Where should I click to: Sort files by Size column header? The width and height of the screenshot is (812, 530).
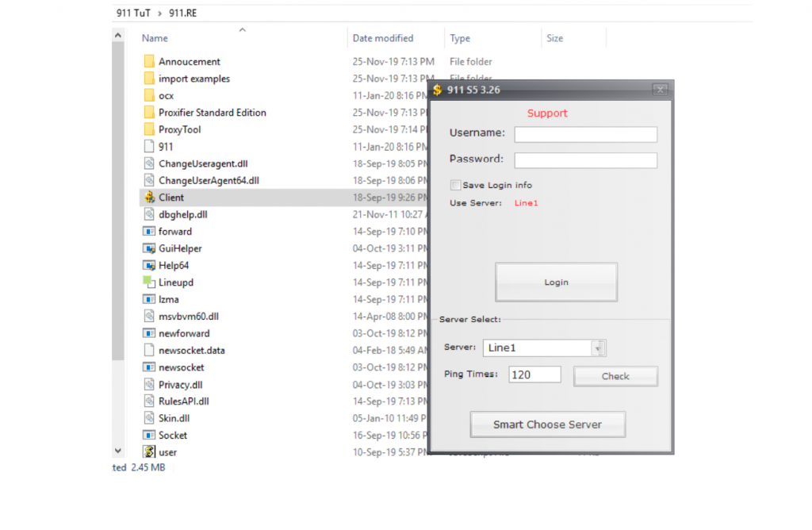pos(554,38)
